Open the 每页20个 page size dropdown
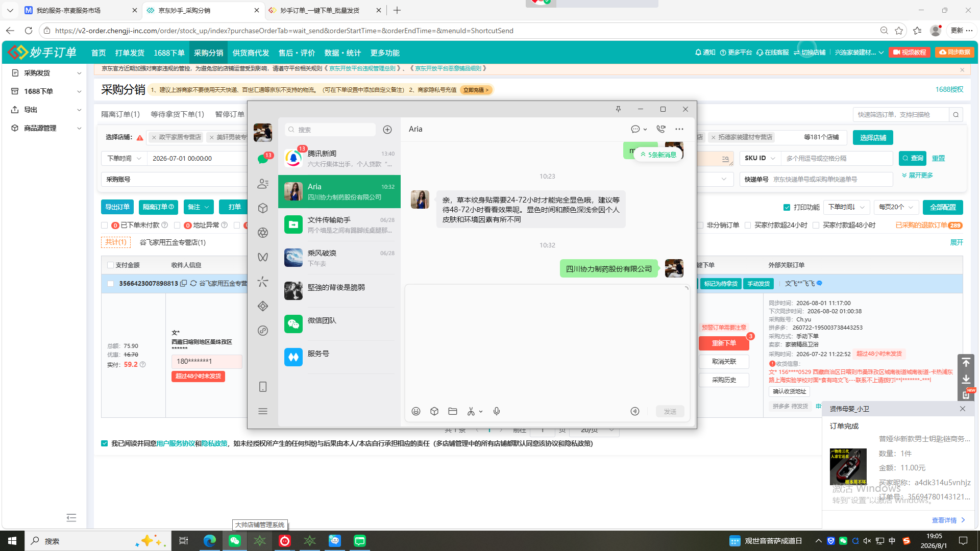This screenshot has width=980, height=551. 896,207
